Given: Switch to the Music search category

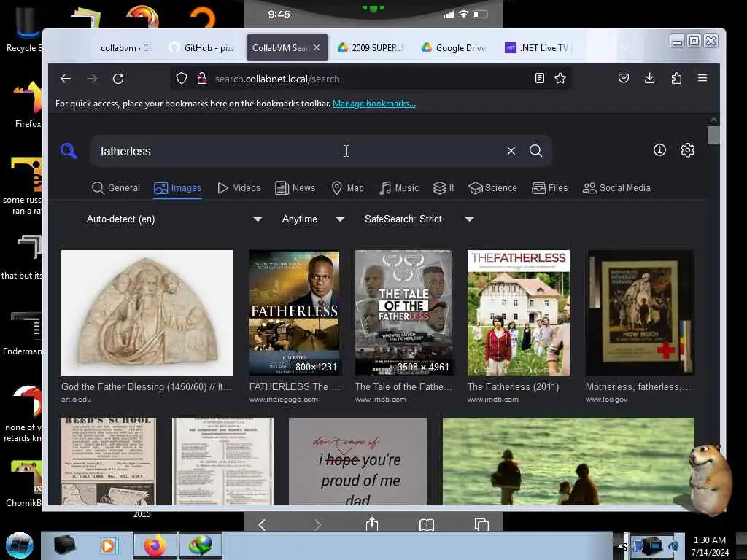Looking at the screenshot, I should point(399,188).
